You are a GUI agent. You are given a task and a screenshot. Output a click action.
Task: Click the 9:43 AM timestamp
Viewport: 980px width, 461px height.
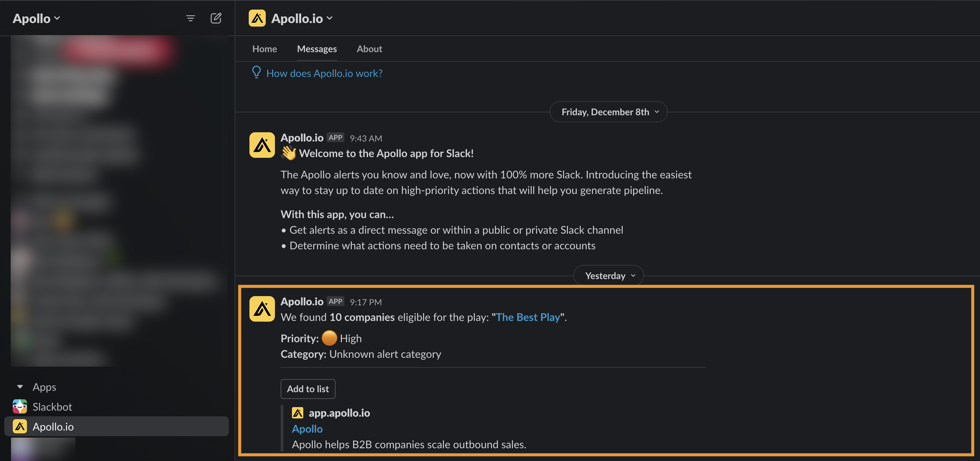(x=366, y=138)
